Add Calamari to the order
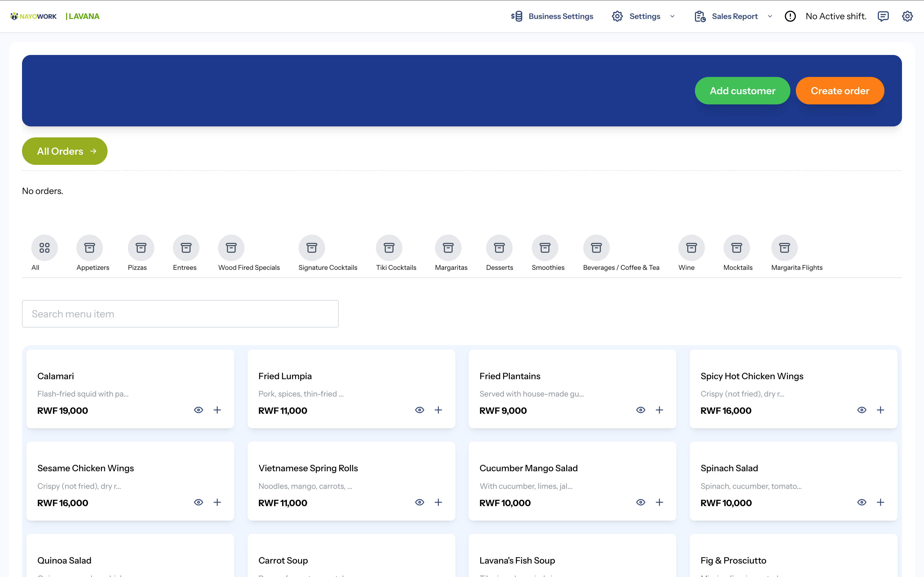The image size is (924, 577). [x=217, y=410]
